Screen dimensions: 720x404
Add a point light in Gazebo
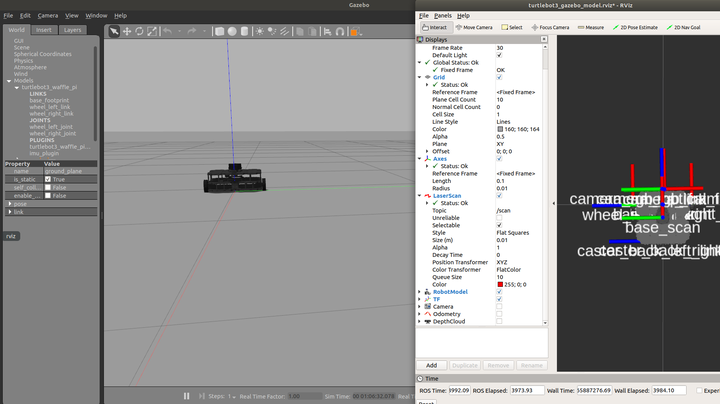pyautogui.click(x=260, y=32)
